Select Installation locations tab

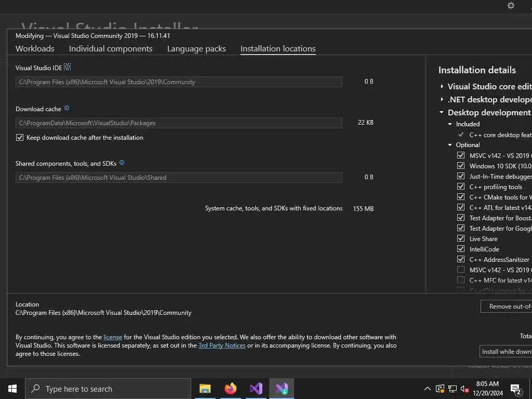pyautogui.click(x=278, y=48)
